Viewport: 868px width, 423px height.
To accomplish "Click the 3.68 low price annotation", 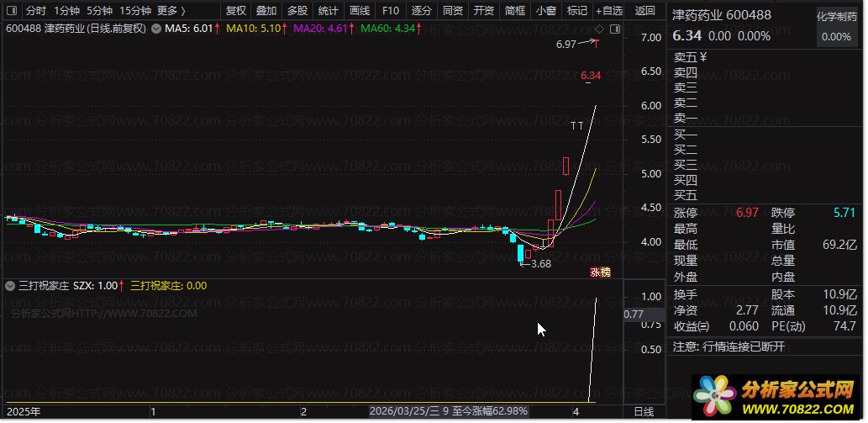I will [x=541, y=264].
